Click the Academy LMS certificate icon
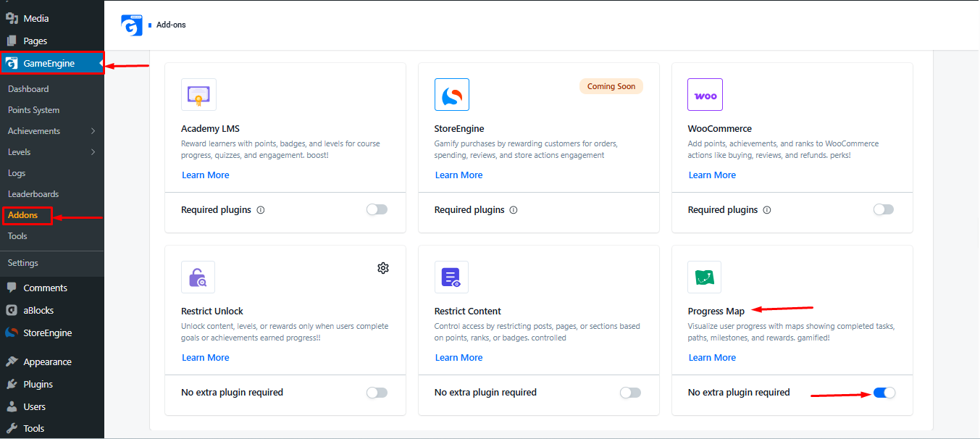The width and height of the screenshot is (980, 439). point(198,95)
